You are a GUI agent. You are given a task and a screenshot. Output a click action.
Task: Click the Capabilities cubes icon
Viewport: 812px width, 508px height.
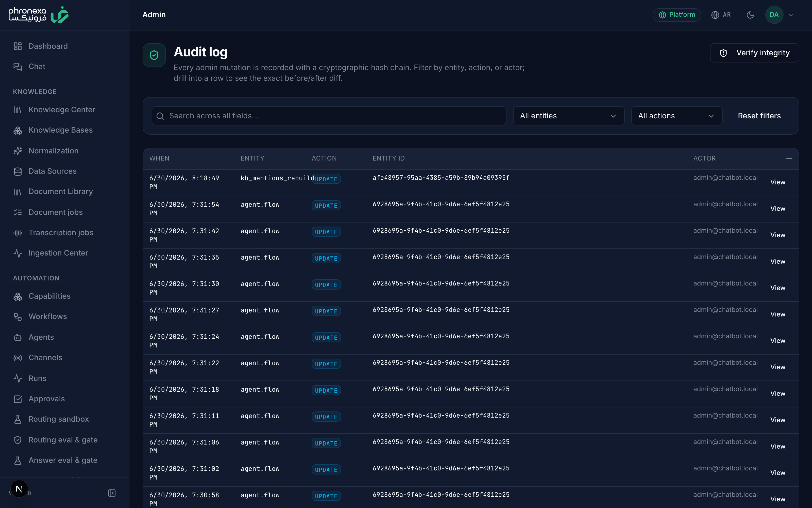(x=18, y=296)
